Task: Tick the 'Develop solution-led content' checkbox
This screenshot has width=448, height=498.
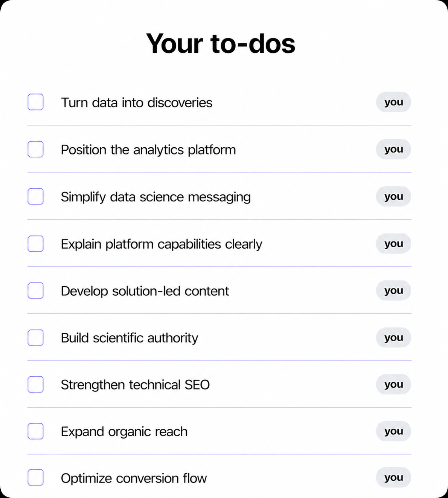Action: click(x=35, y=290)
